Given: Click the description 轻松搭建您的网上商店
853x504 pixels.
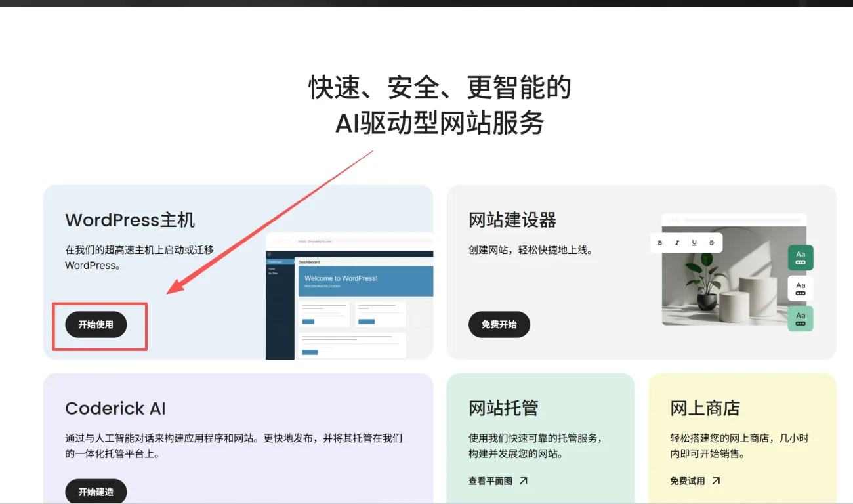Looking at the screenshot, I should 739,446.
